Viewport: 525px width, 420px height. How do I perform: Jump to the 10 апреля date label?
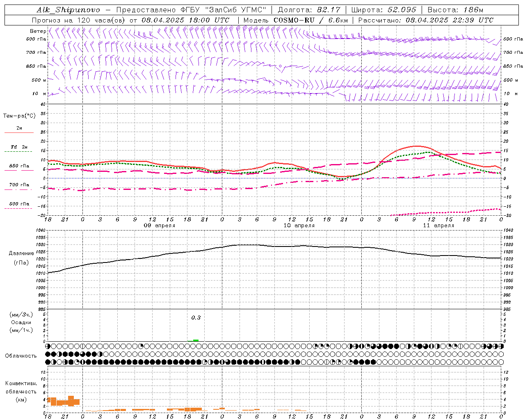click(x=299, y=226)
